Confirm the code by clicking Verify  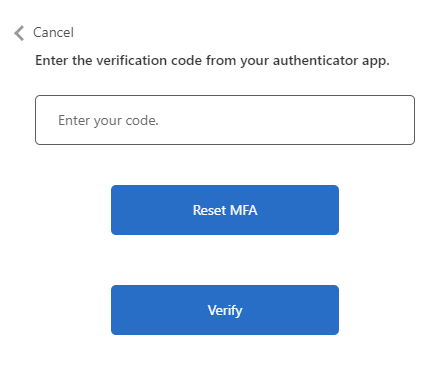coord(225,310)
